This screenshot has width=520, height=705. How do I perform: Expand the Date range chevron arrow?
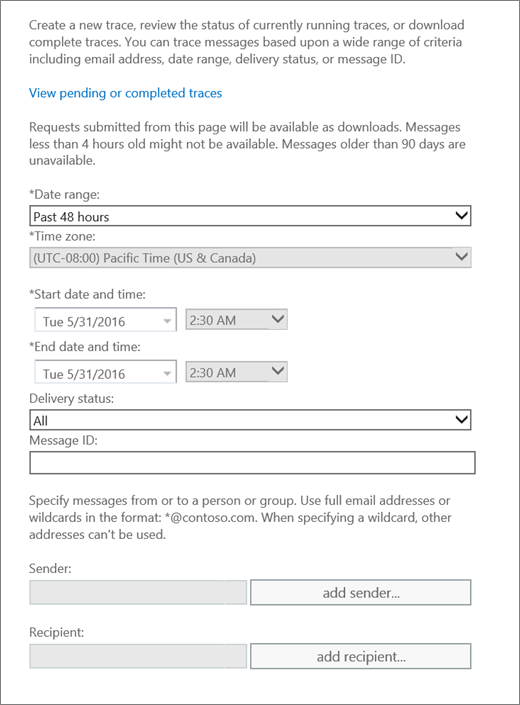coord(461,216)
